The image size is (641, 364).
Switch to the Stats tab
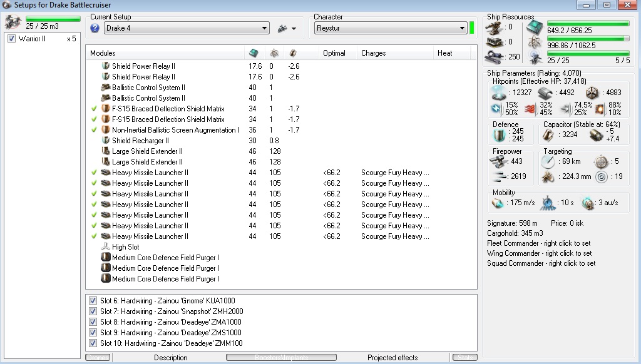coord(465,358)
